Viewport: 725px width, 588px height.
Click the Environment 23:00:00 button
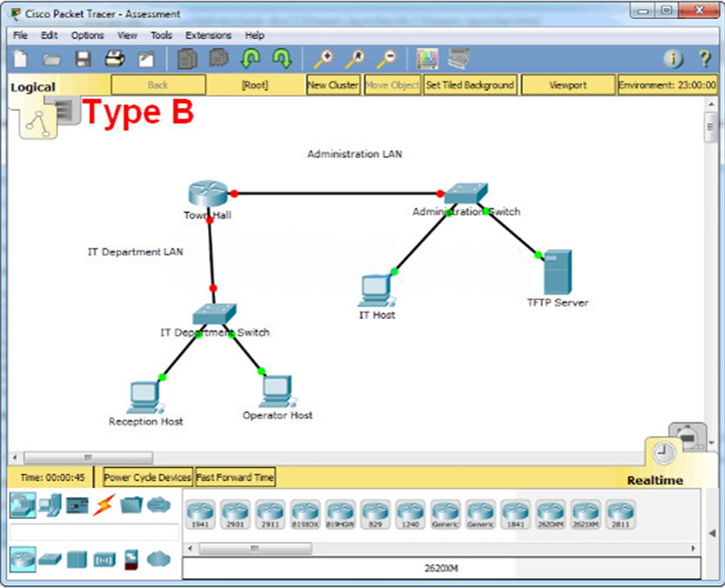(667, 85)
